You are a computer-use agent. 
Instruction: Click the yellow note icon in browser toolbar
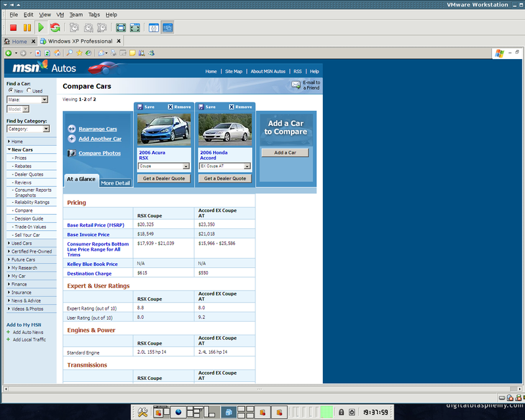133,53
